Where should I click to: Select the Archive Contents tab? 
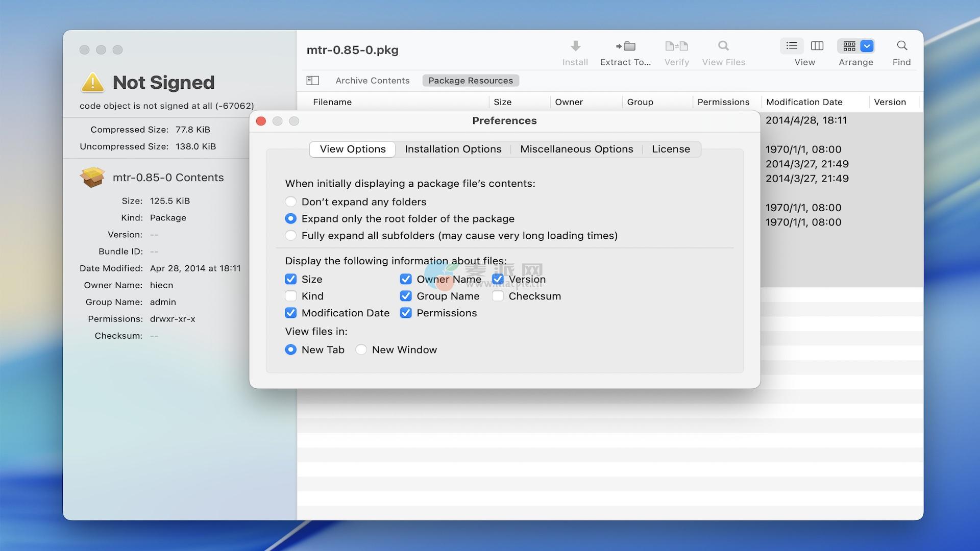click(372, 81)
